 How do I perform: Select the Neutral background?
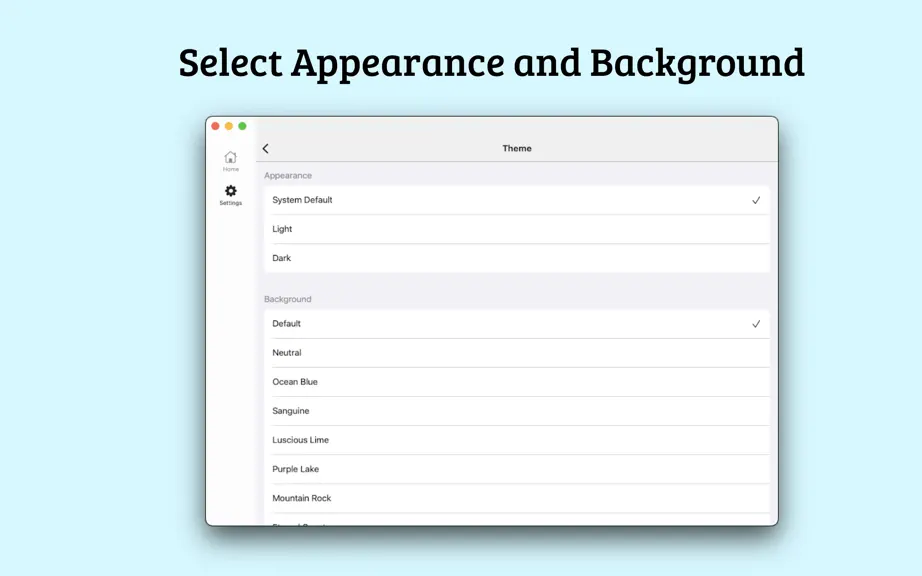517,353
